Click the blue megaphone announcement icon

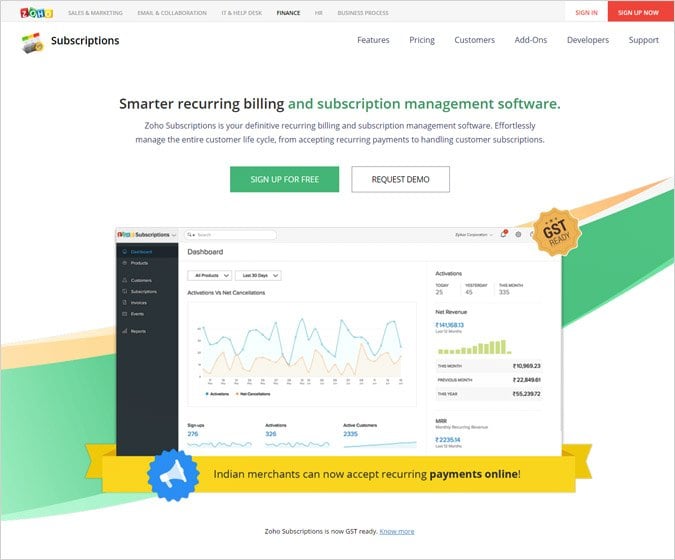pos(173,475)
